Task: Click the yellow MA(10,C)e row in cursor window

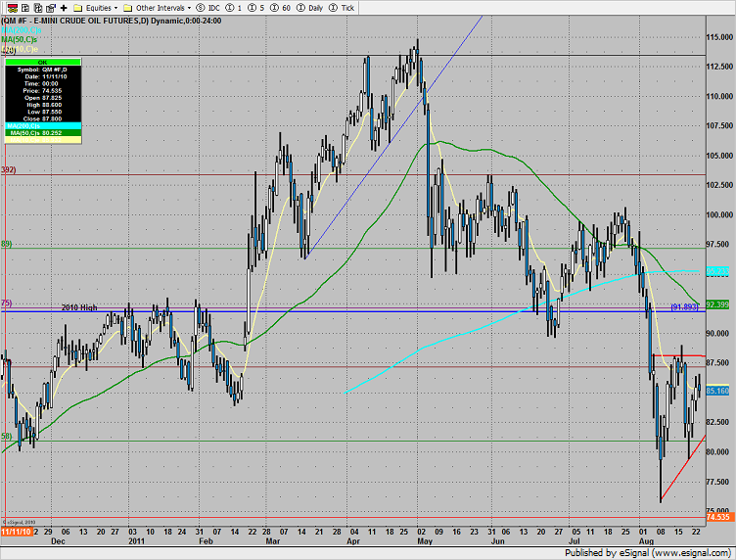Action: (x=43, y=140)
